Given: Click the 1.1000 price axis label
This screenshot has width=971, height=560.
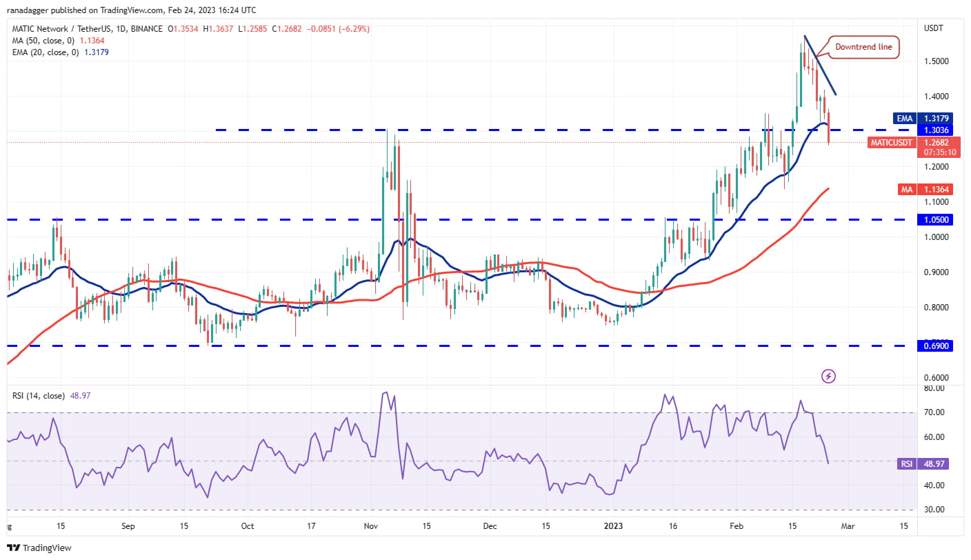Looking at the screenshot, I should [x=936, y=202].
